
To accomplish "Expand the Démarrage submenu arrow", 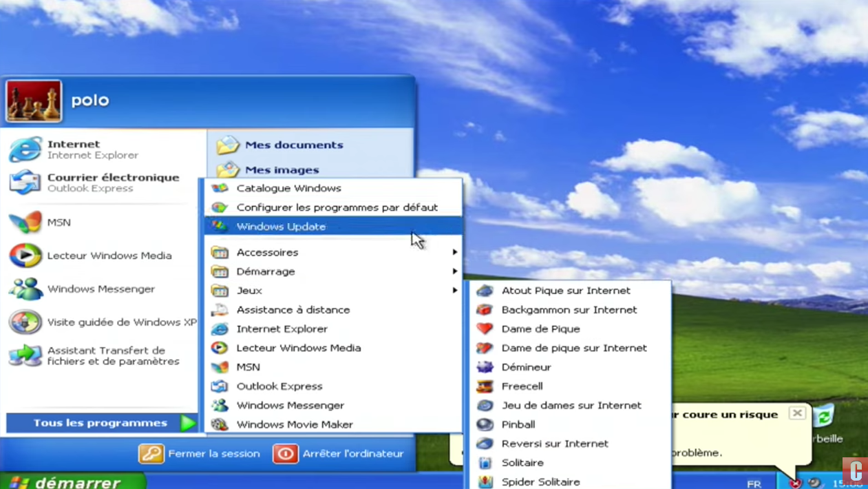I will coord(455,271).
